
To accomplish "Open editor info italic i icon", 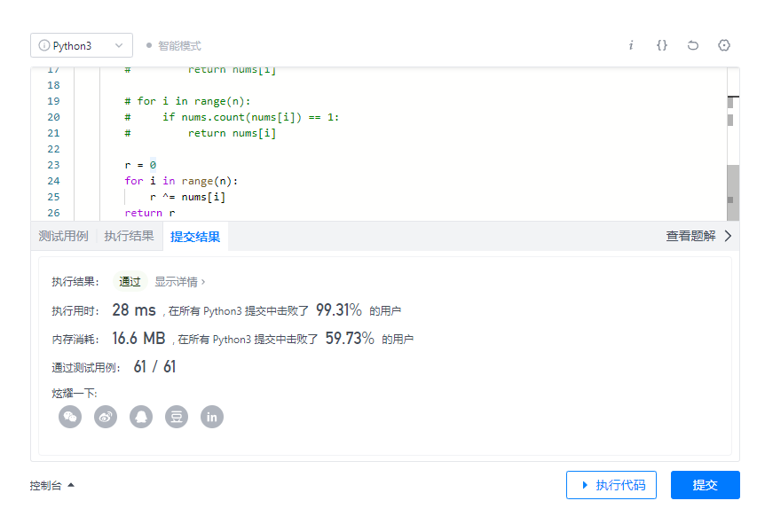I will (x=630, y=45).
